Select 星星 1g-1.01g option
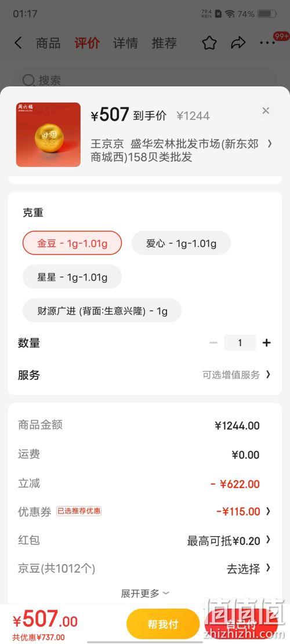 72,277
